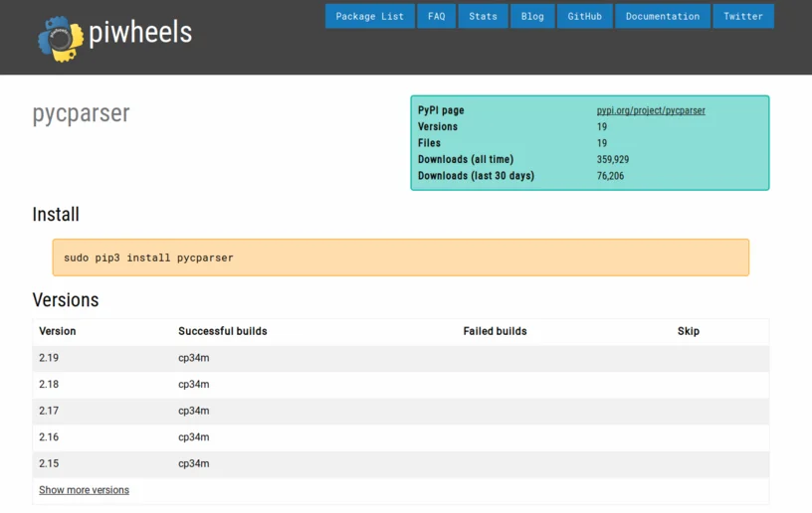Image resolution: width=812 pixels, height=513 pixels.
Task: Select version 2.19 row
Action: 401,358
